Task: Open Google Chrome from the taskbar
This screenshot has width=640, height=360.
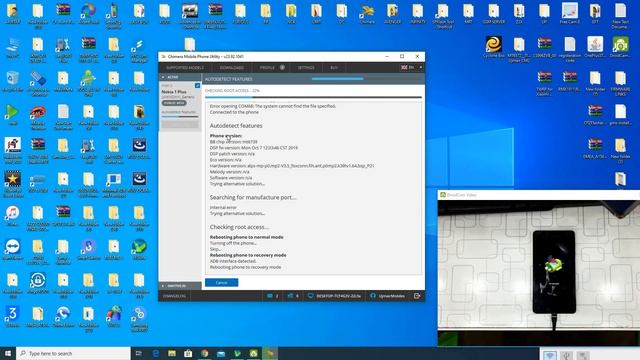Action: click(204, 353)
